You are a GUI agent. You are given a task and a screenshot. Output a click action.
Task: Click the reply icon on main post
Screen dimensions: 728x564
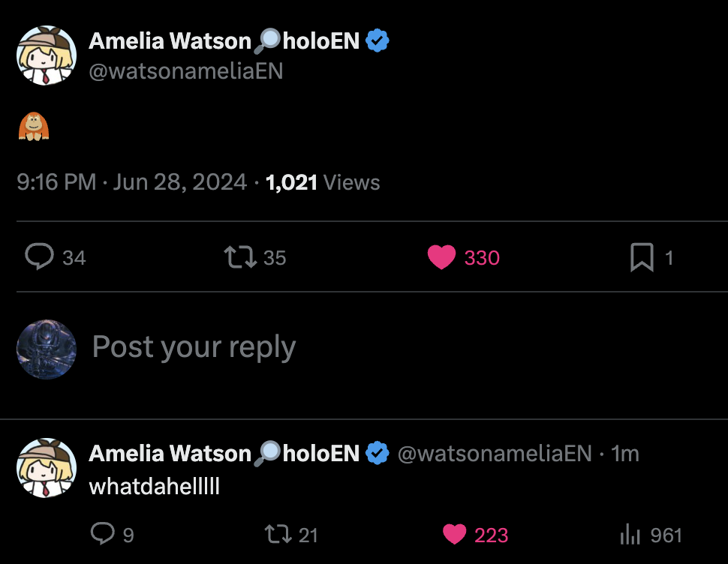click(x=39, y=257)
